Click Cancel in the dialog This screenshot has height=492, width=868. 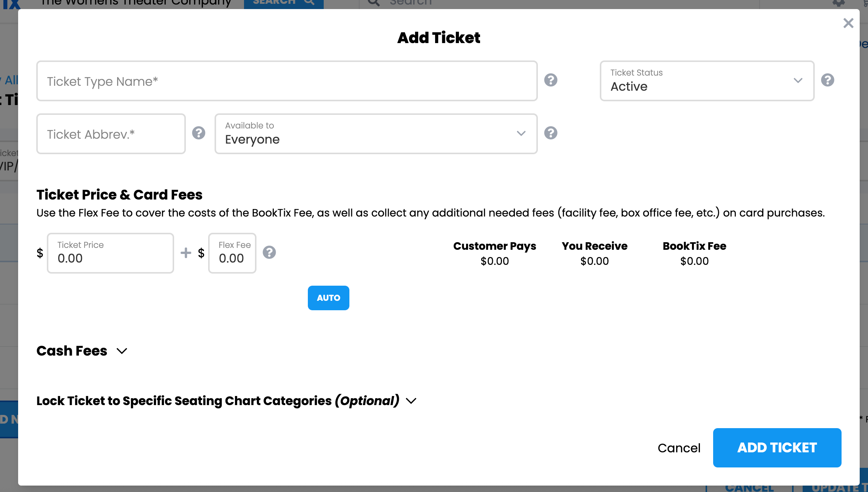pyautogui.click(x=679, y=448)
